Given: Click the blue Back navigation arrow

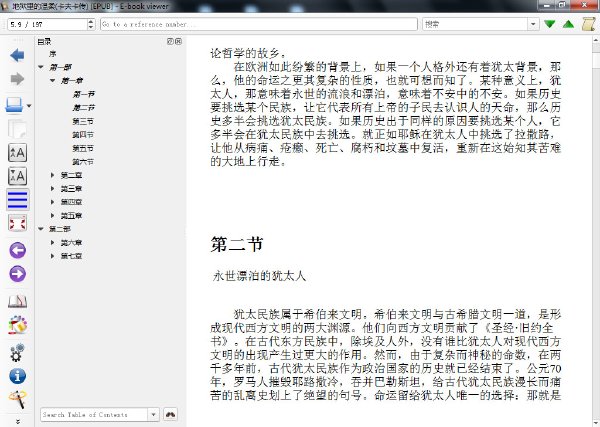Looking at the screenshot, I should pyautogui.click(x=17, y=55).
